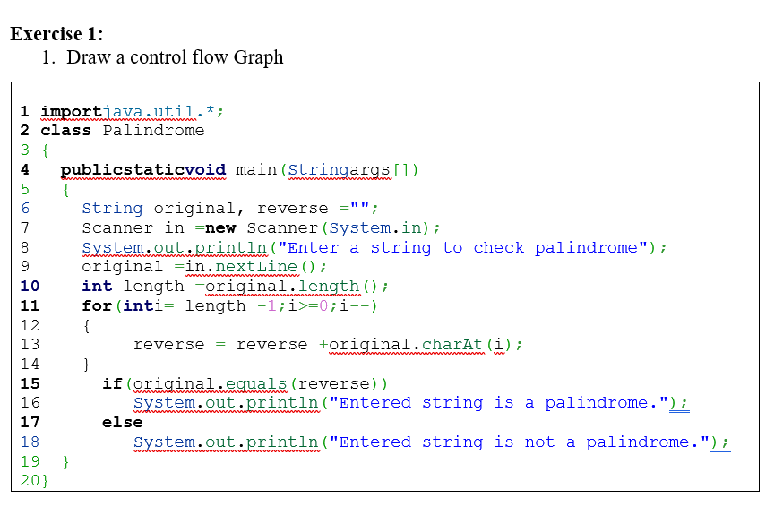Click the 'if(original.equals(reverse))' line

tap(245, 384)
